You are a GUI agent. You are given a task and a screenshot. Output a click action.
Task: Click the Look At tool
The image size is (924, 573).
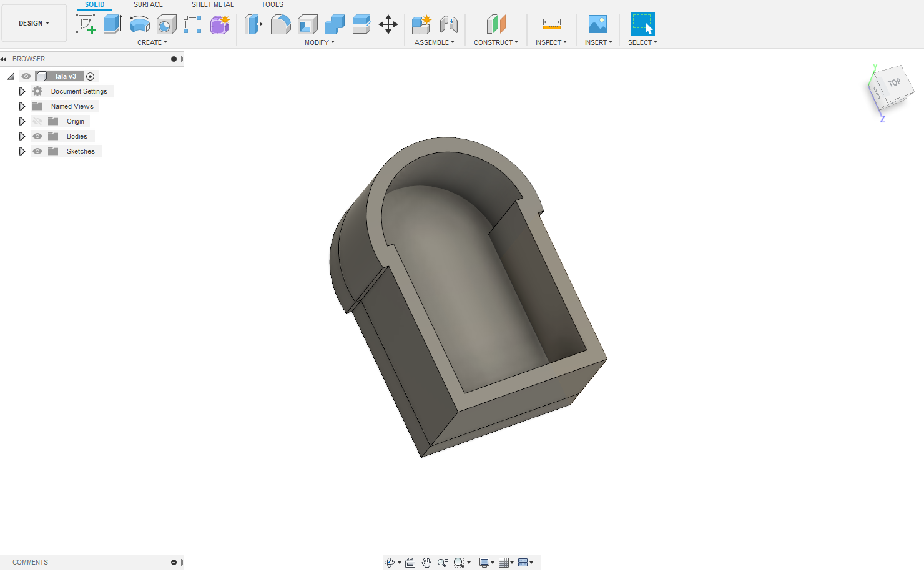pyautogui.click(x=410, y=562)
